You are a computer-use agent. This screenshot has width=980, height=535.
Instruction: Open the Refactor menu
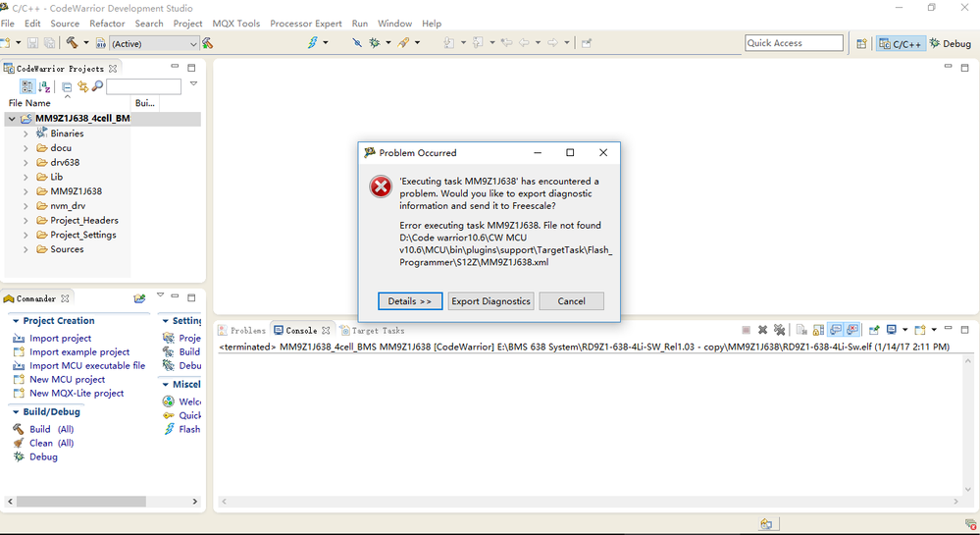[107, 24]
